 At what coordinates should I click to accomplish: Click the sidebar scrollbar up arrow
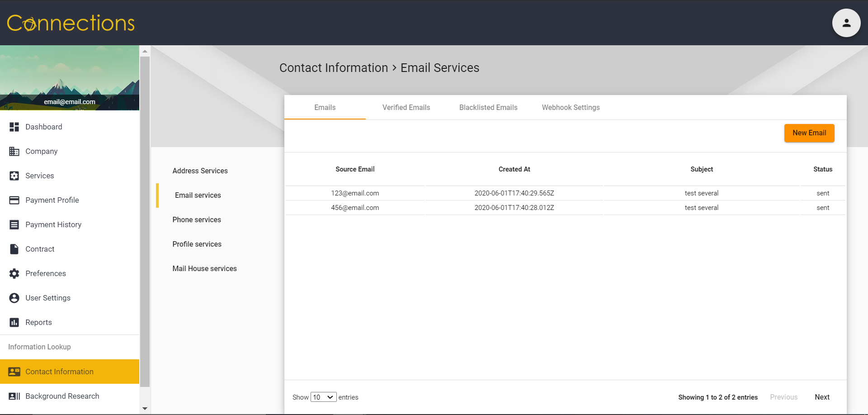(145, 51)
